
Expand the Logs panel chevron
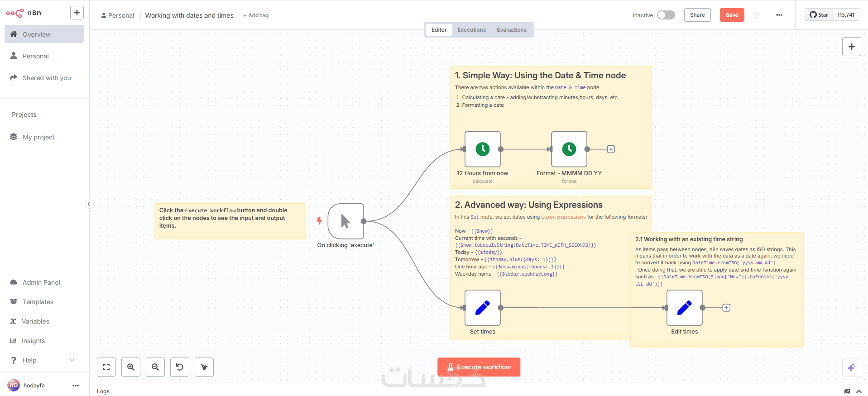point(859,391)
